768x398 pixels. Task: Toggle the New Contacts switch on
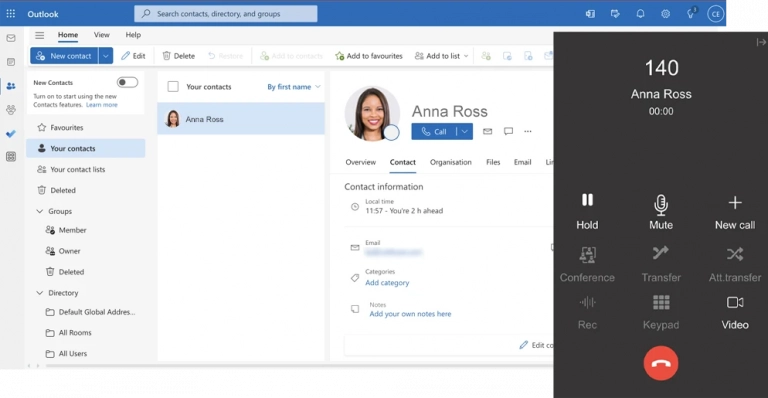[x=127, y=82]
